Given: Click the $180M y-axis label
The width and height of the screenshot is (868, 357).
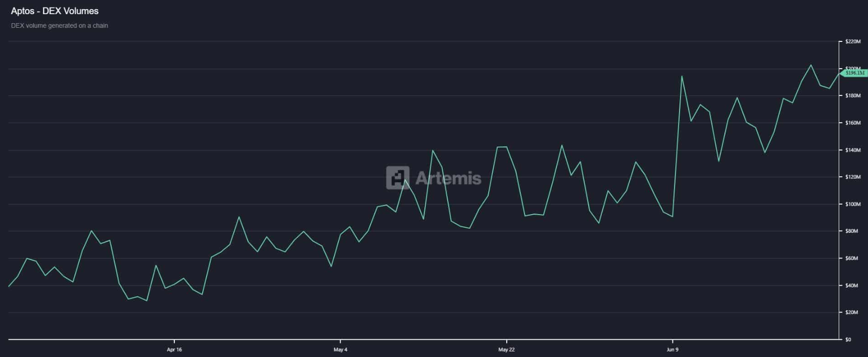Looking at the screenshot, I should (853, 96).
